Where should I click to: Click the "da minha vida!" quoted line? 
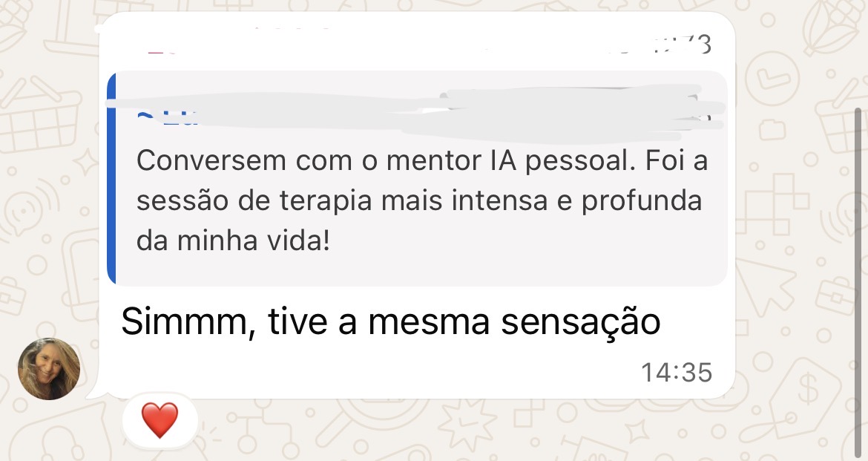click(233, 241)
